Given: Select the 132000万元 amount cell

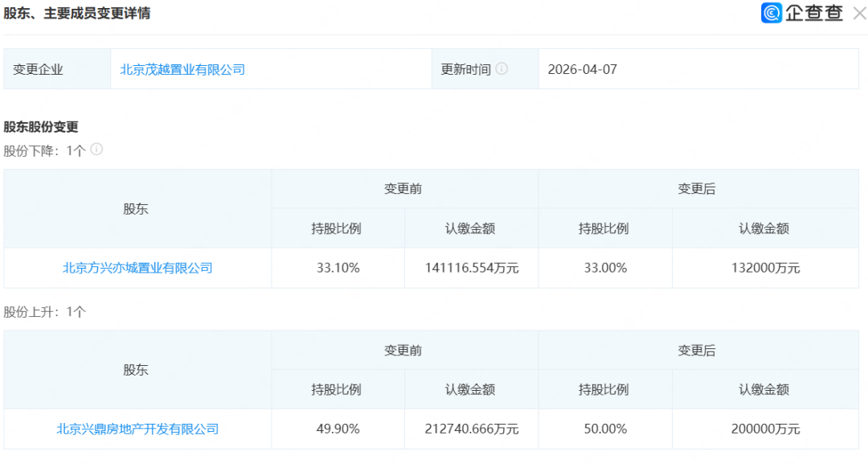Looking at the screenshot, I should [764, 268].
